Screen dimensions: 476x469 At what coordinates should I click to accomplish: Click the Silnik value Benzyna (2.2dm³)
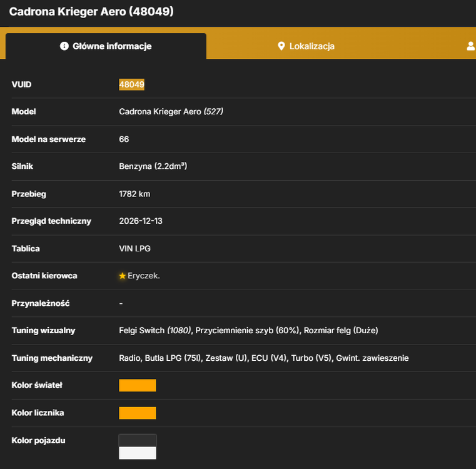coord(153,166)
